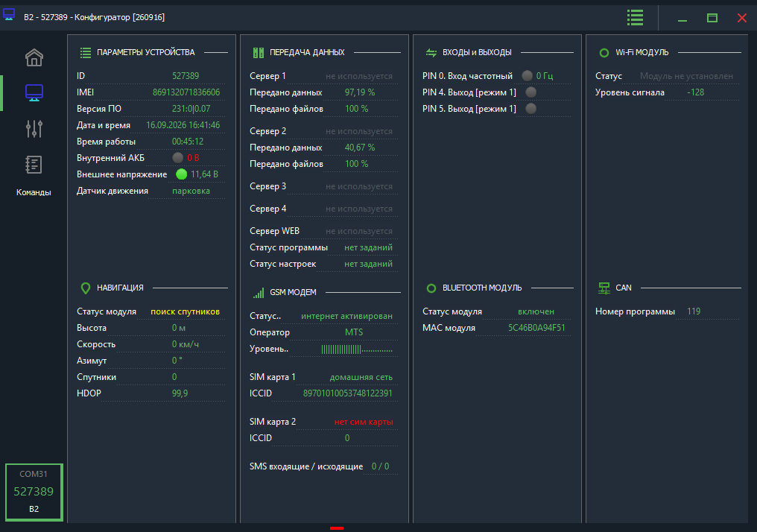Click the SIM 1 ICCID number 89701010053748122391
757x532 pixels.
point(348,393)
